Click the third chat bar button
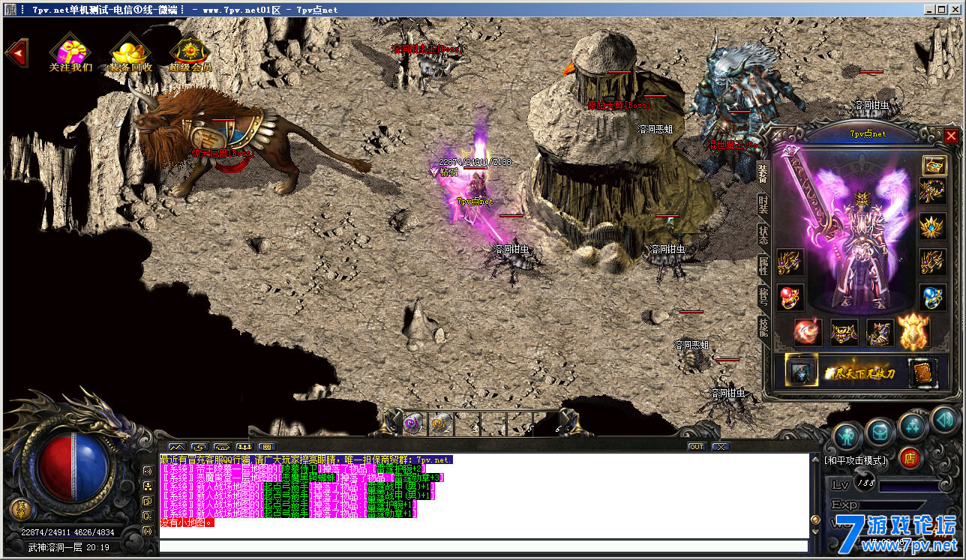The height and width of the screenshot is (560, 966). (x=222, y=447)
